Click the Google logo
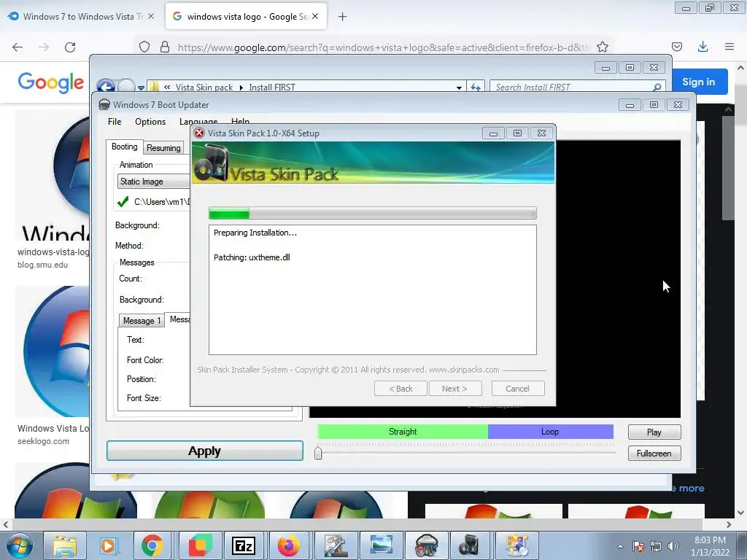This screenshot has height=560, width=747. coord(51,83)
